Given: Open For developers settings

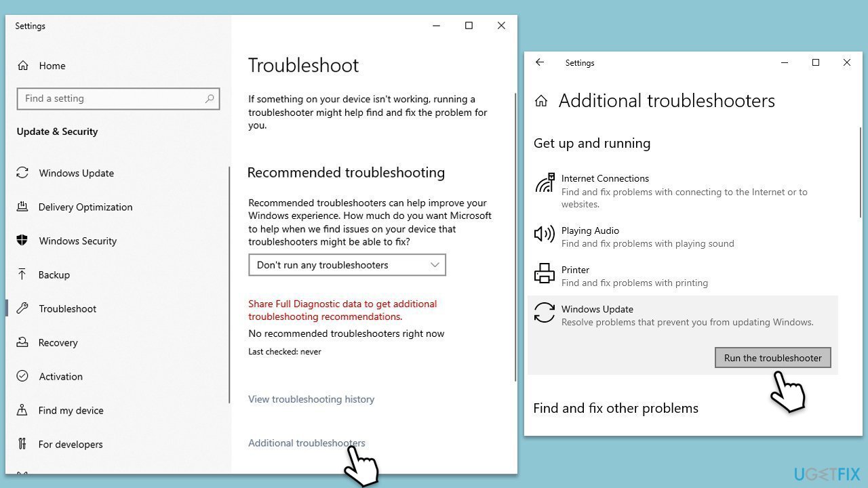Looking at the screenshot, I should pos(71,444).
